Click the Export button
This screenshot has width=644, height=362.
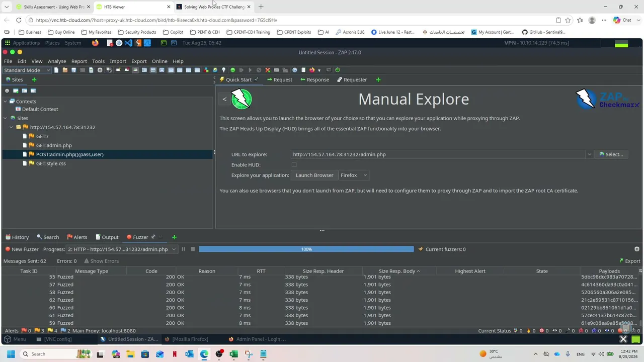[x=629, y=261]
